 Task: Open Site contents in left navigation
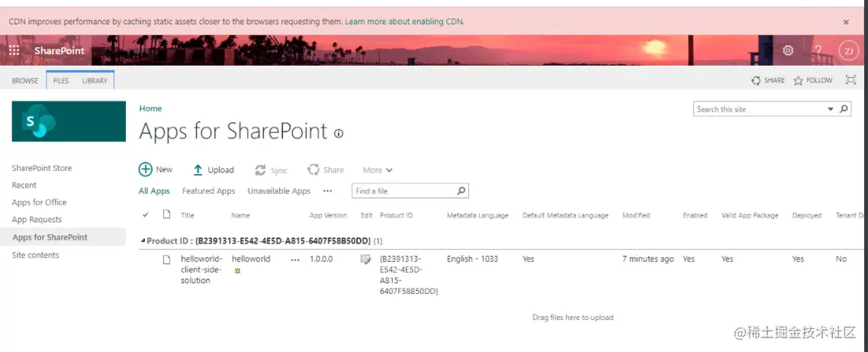(x=35, y=255)
